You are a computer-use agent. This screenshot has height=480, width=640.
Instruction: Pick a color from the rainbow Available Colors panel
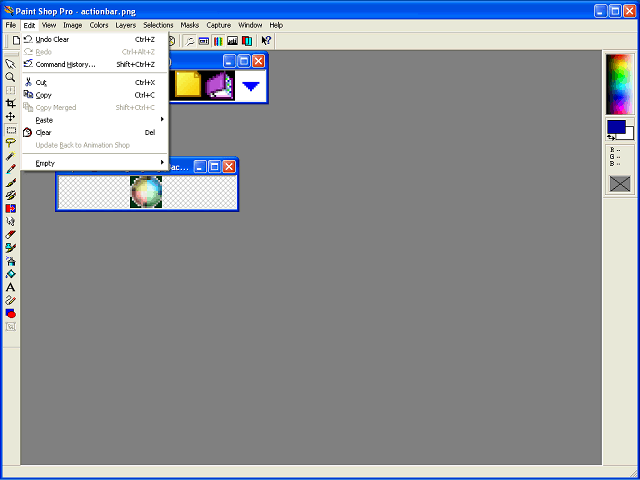tap(620, 84)
